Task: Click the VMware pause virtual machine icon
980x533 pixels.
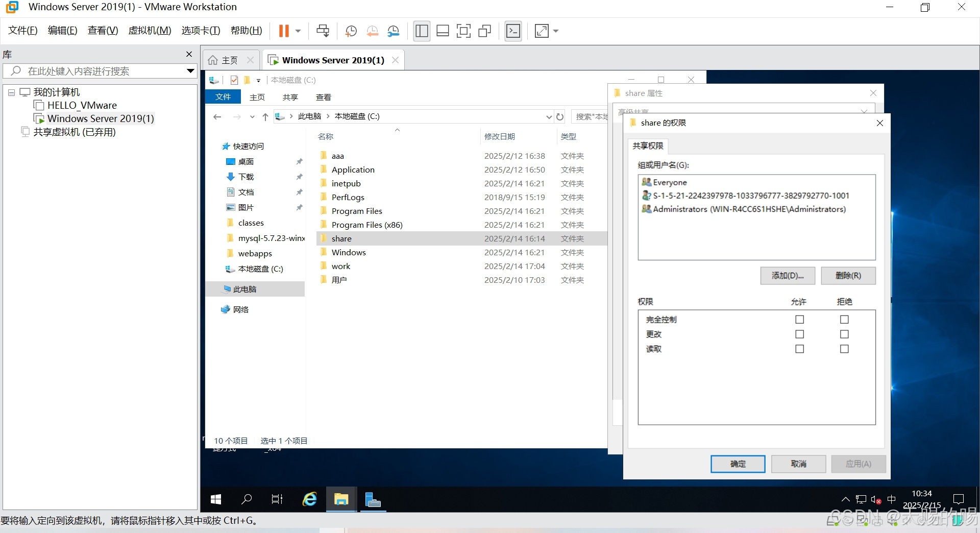Action: pyautogui.click(x=284, y=31)
